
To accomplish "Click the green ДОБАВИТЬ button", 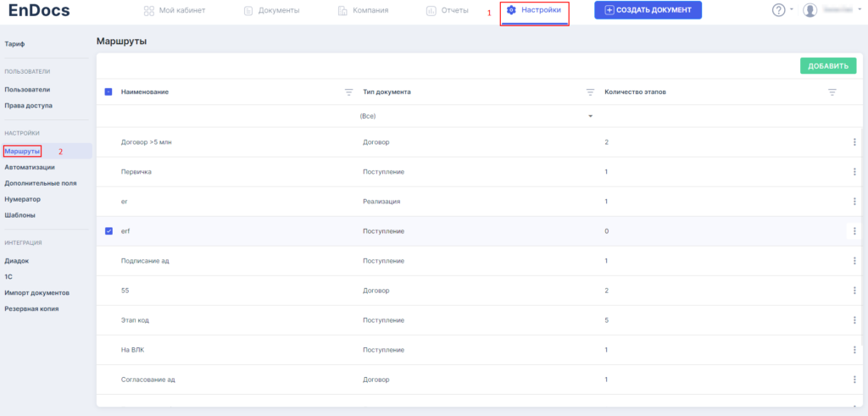I will 828,66.
